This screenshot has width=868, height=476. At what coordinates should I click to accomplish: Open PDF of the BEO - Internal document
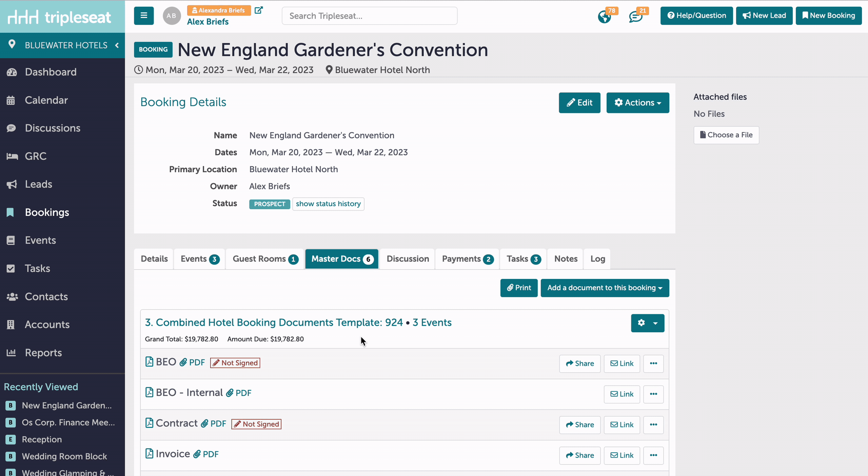tap(239, 393)
